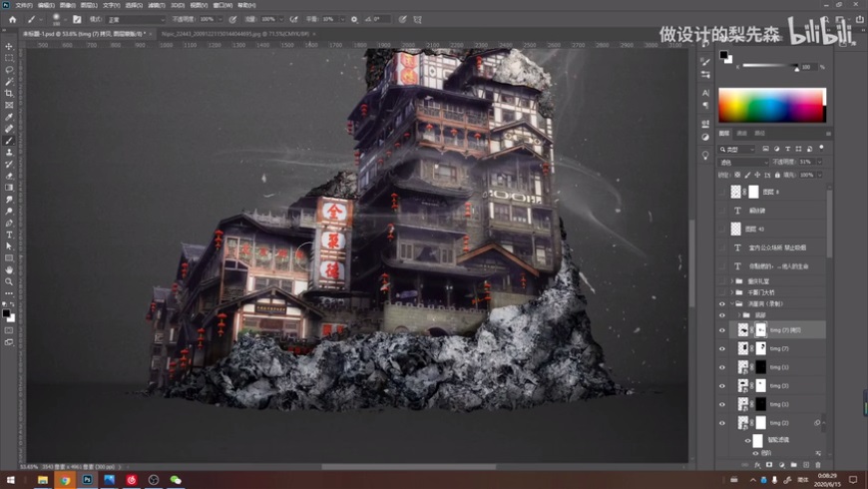Select the Brush tool in the toolbox
868x489 pixels.
[9, 141]
